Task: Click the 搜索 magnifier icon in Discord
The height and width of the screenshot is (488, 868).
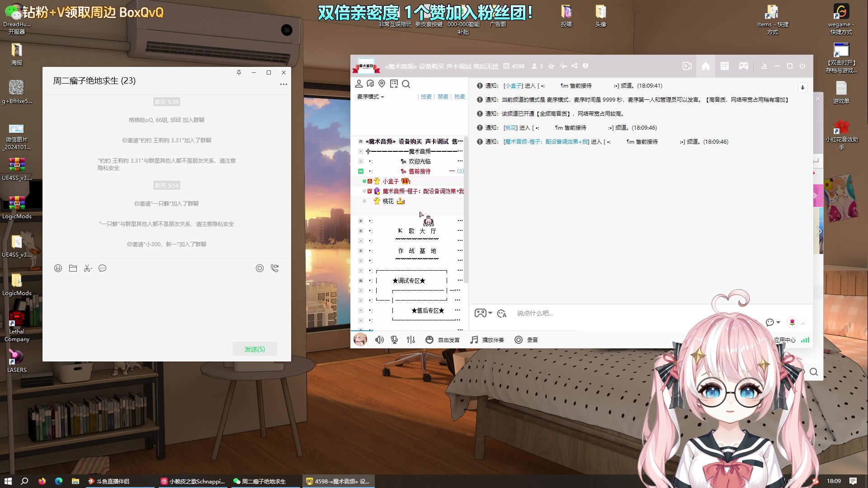Action: (406, 84)
